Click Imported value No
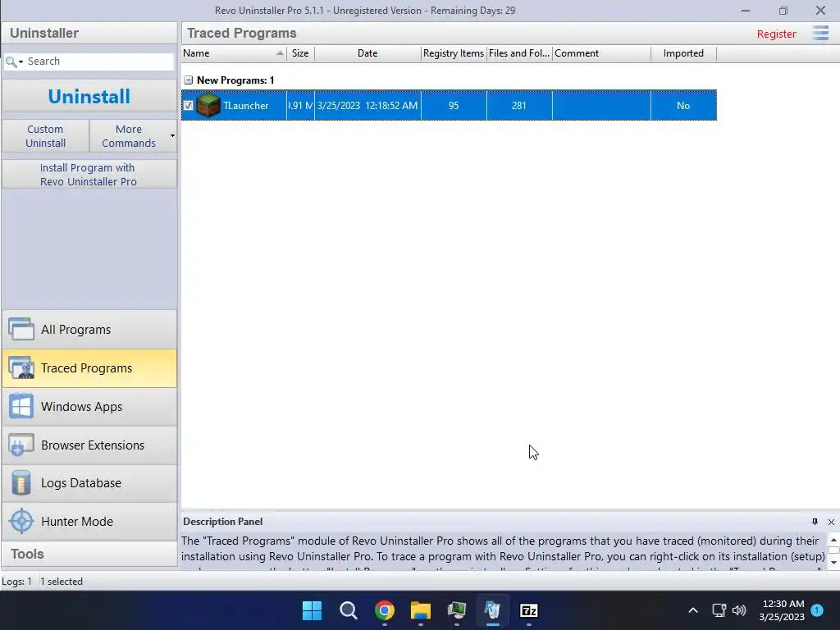 point(683,106)
